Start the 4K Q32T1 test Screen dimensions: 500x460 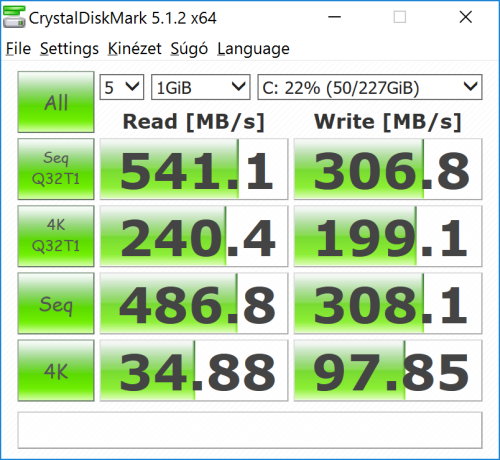56,236
